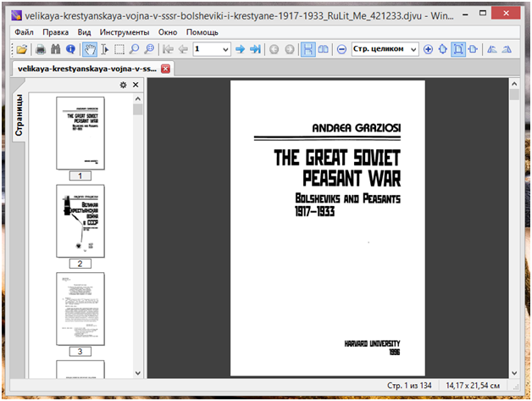This screenshot has height=401, width=532.
Task: Close the WinDjView window
Action: (x=506, y=14)
